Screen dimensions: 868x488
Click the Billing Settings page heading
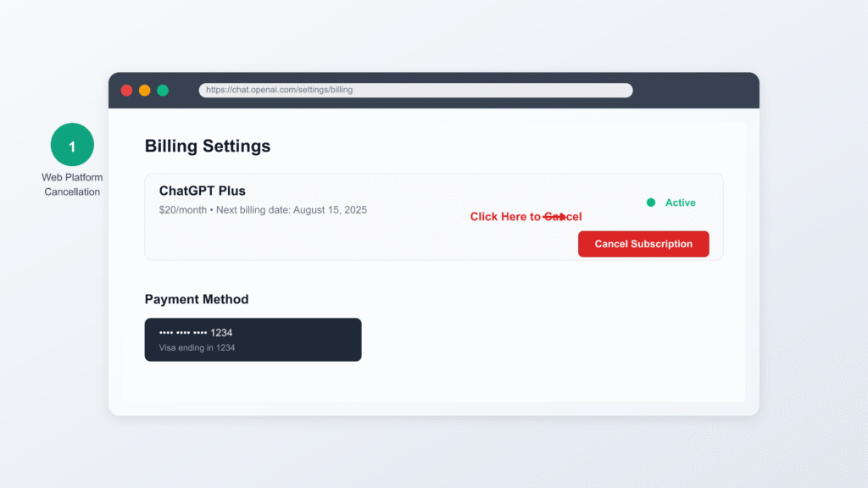click(208, 146)
